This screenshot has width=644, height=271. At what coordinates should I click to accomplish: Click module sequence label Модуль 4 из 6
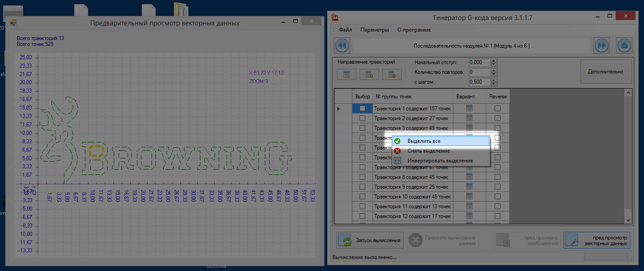(x=472, y=45)
